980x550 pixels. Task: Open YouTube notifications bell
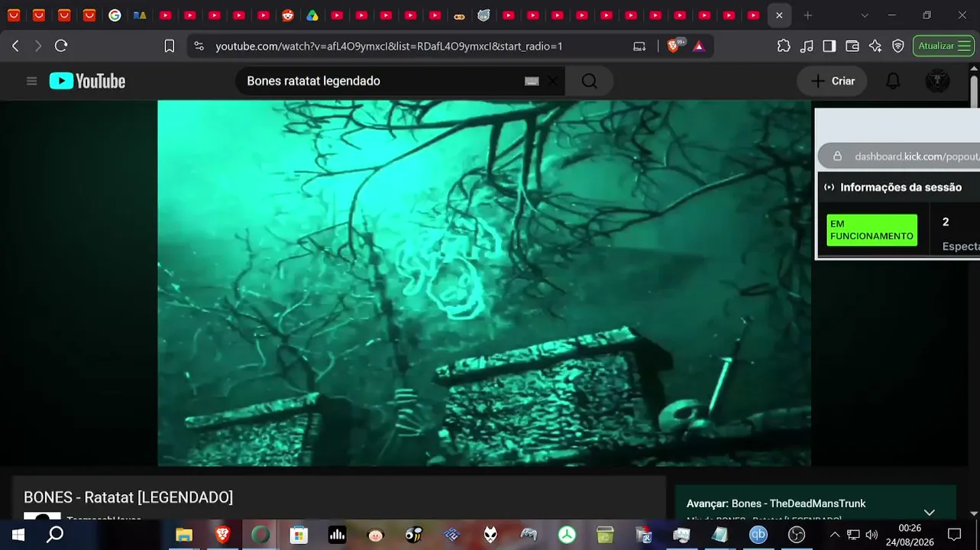[893, 81]
